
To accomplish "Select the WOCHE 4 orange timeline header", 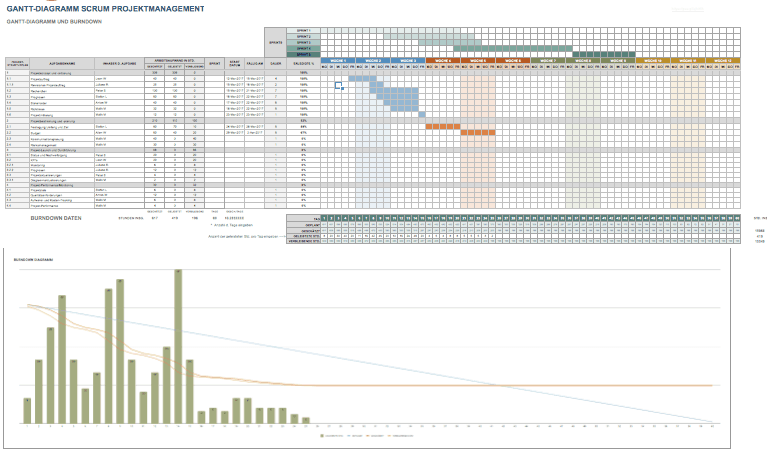I will tap(443, 60).
